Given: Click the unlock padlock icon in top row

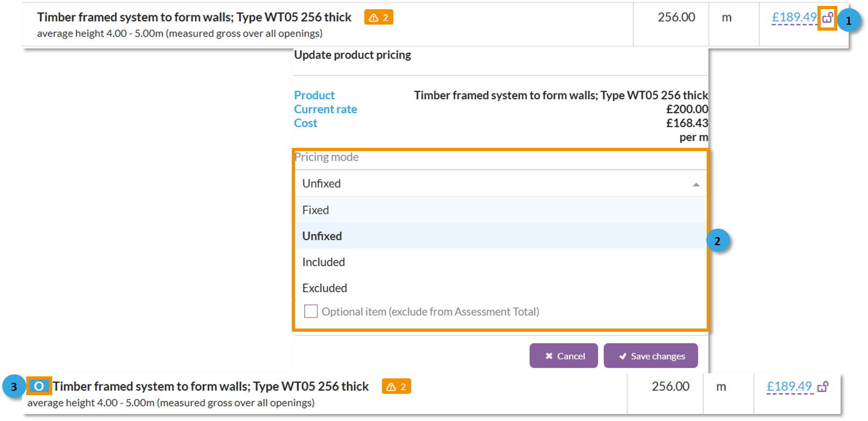Looking at the screenshot, I should pos(827,18).
